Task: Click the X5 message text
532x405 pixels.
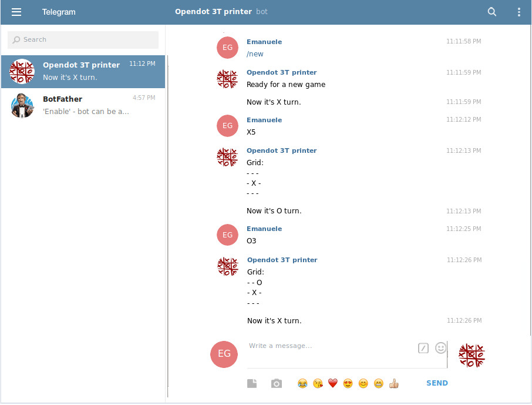Action: [251, 132]
